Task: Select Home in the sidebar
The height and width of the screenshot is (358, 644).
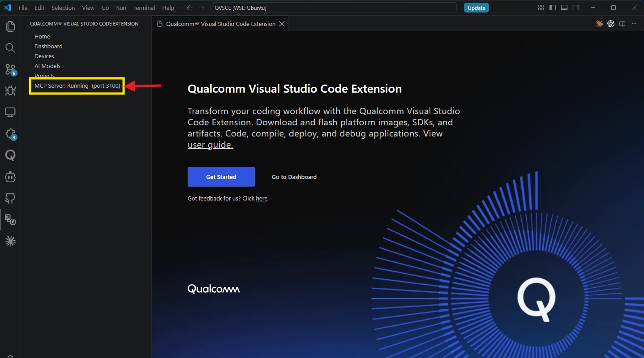Action: click(x=42, y=36)
